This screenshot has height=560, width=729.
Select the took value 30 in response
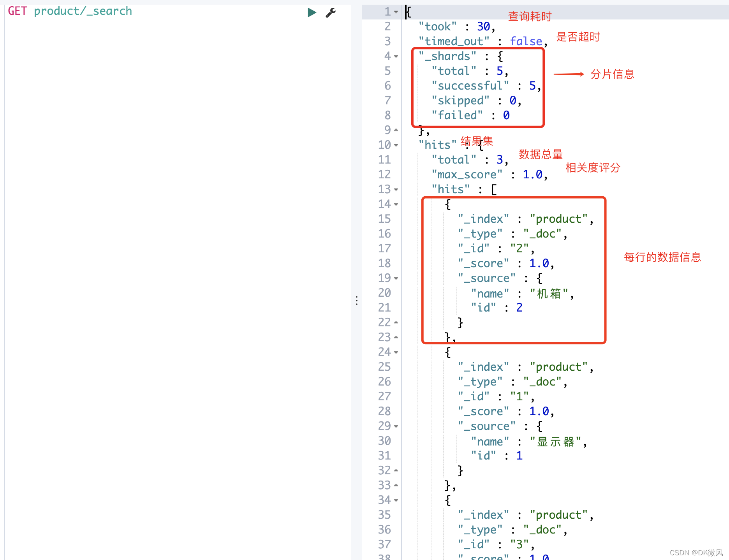coord(483,26)
